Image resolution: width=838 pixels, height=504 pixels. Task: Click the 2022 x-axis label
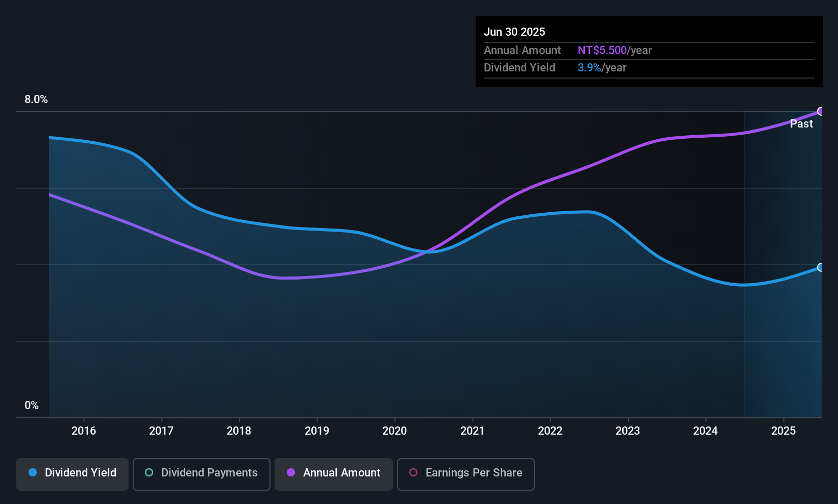pyautogui.click(x=550, y=431)
